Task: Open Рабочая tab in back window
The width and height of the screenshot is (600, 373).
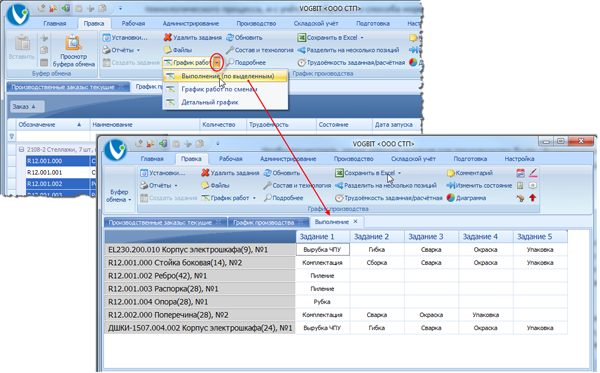Action: point(133,23)
